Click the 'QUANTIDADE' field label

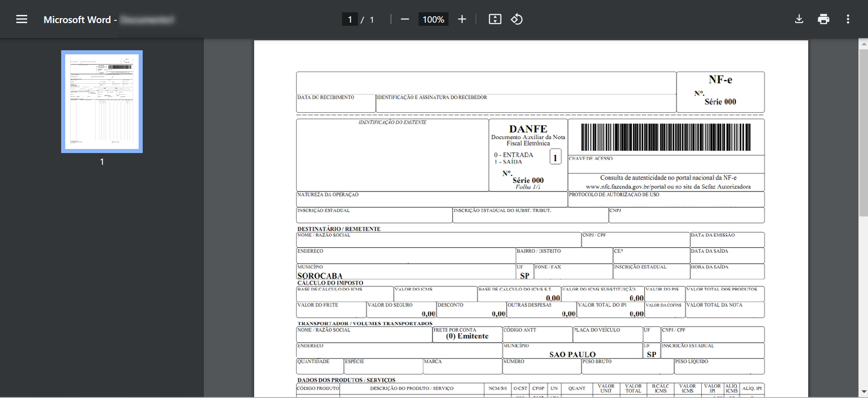click(x=313, y=361)
